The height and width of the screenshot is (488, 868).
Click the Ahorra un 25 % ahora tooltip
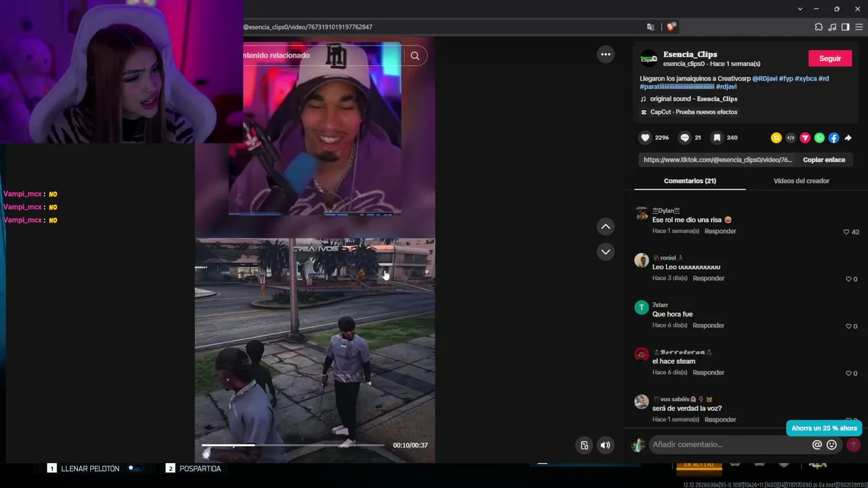(824, 428)
